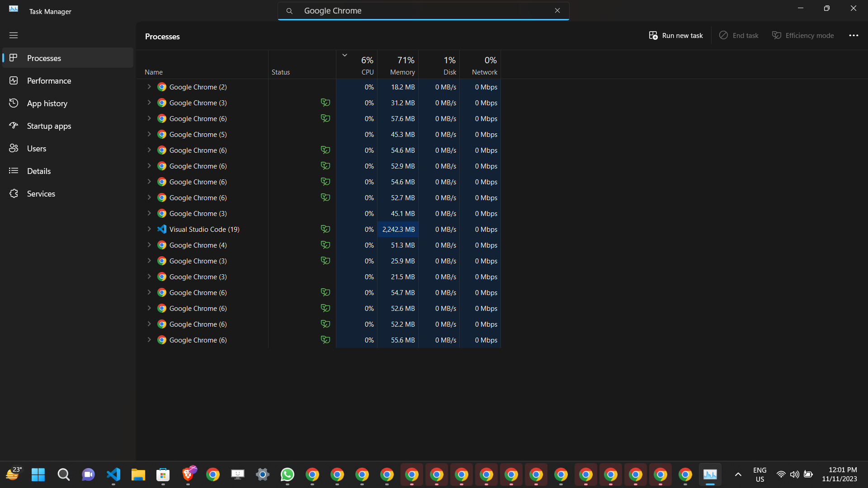Click the Run new task button
The height and width of the screenshot is (488, 868).
[x=675, y=35]
